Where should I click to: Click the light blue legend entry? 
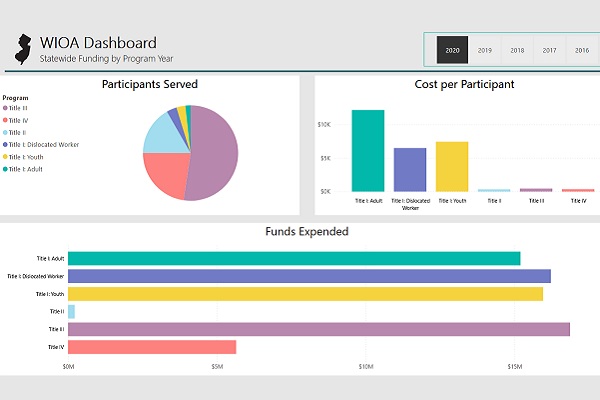(x=15, y=132)
